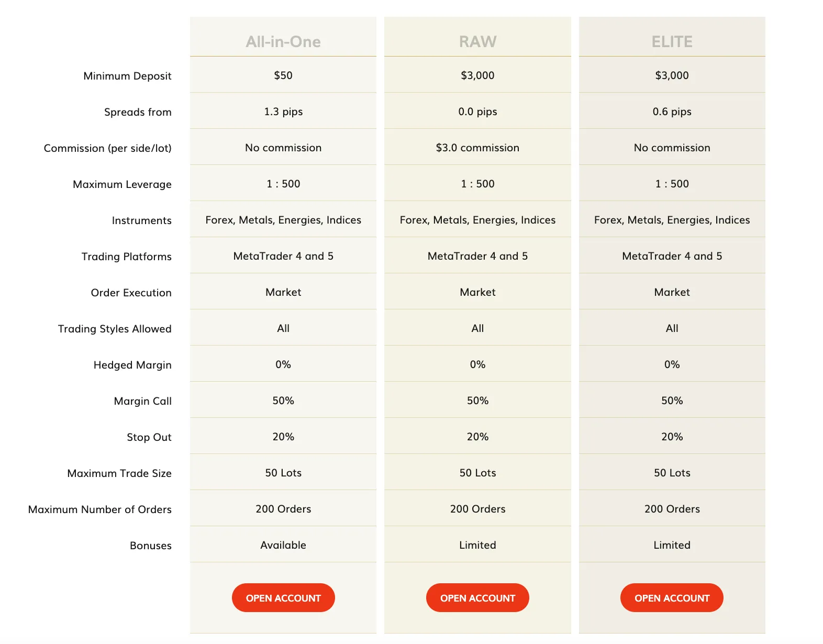Click the Trading Platforms row label
This screenshot has height=644, width=823.
point(126,257)
